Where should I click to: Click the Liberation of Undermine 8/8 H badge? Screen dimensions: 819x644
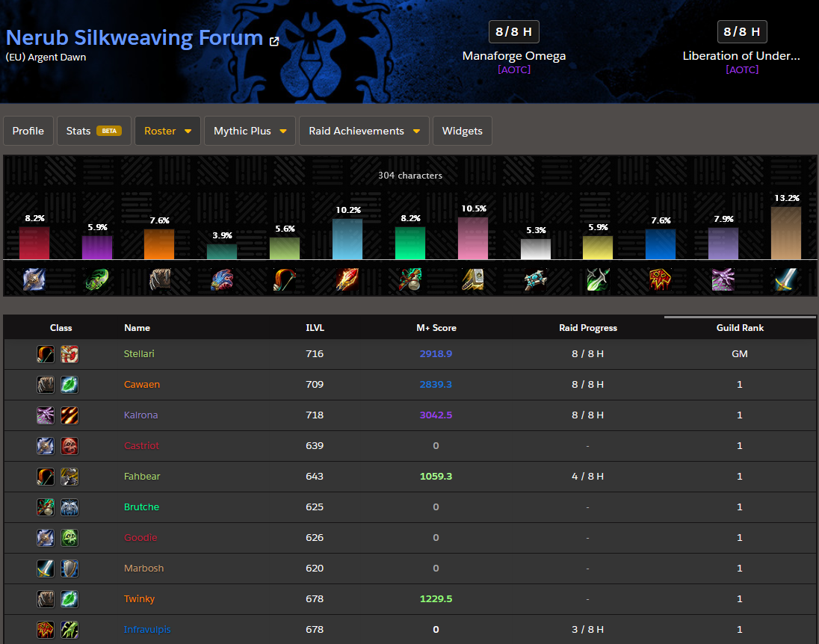[x=742, y=32]
